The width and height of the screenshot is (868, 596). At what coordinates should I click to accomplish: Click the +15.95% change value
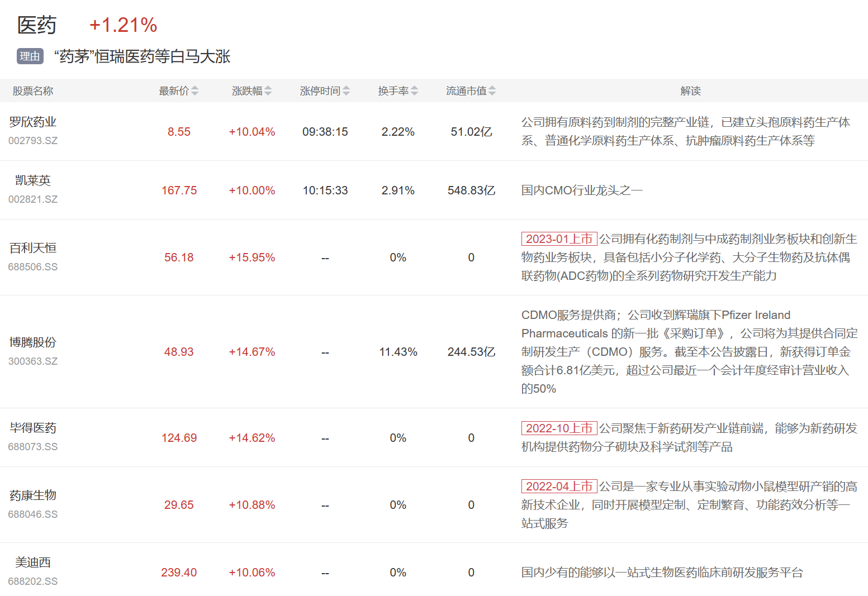tap(252, 258)
